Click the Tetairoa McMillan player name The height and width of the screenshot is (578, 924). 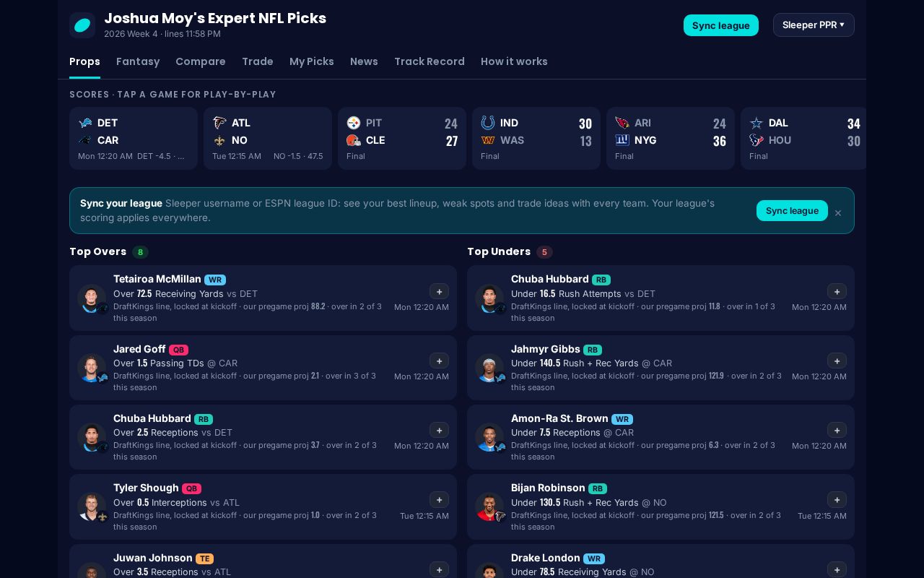[157, 279]
